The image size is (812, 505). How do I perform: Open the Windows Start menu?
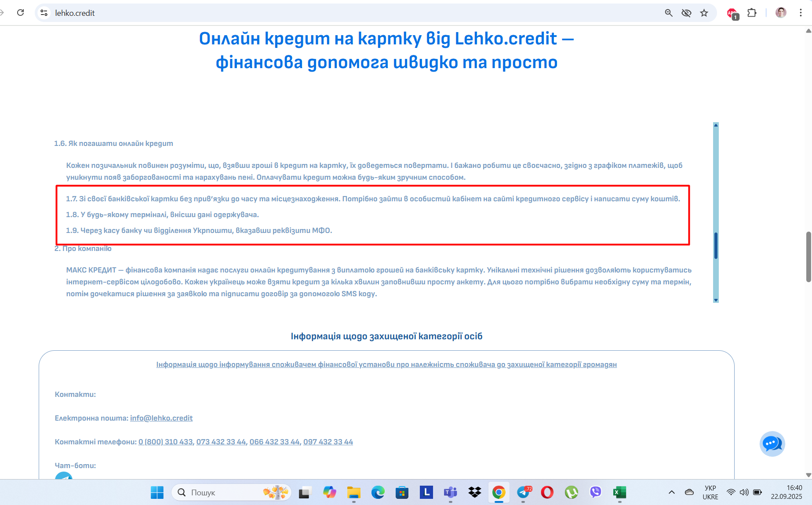click(157, 493)
